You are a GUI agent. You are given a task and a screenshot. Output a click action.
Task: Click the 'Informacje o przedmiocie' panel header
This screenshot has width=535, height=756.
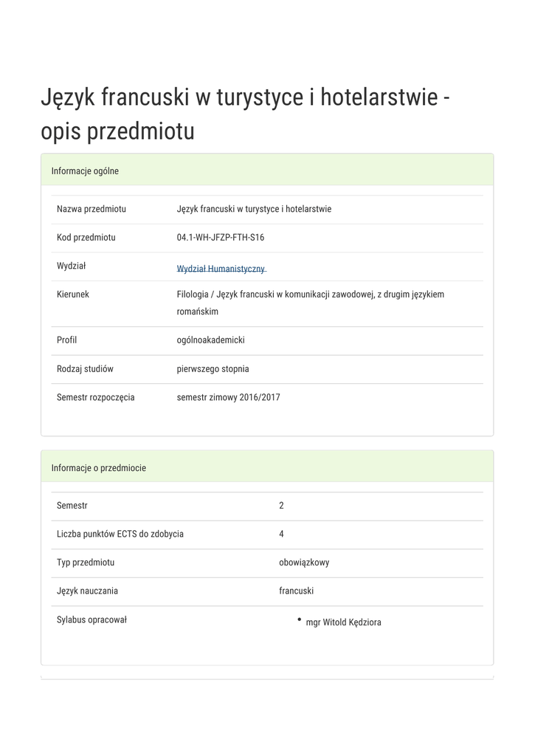point(98,468)
